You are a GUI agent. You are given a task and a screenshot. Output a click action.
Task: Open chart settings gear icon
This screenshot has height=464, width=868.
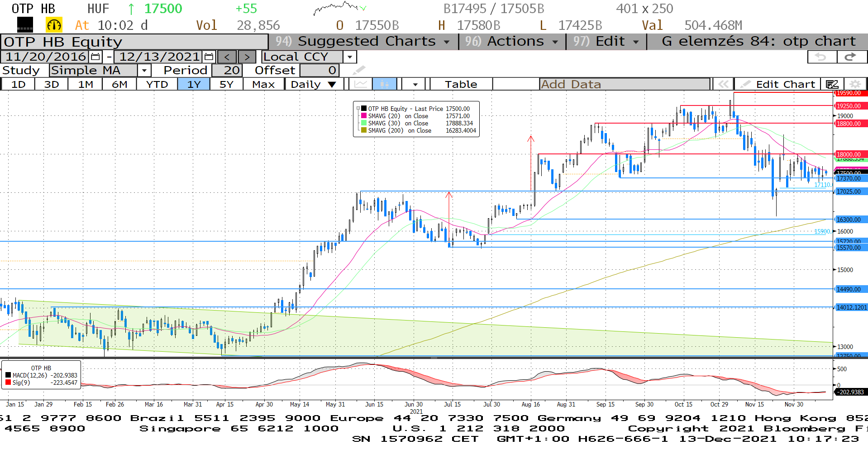[854, 84]
